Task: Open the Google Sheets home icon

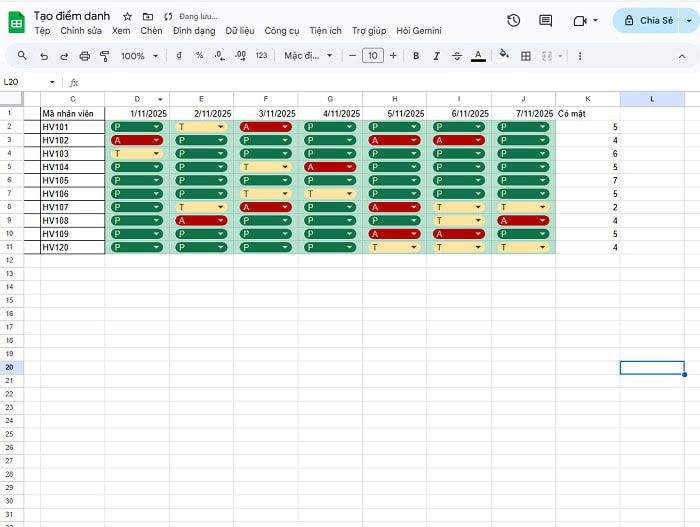Action: 17,22
